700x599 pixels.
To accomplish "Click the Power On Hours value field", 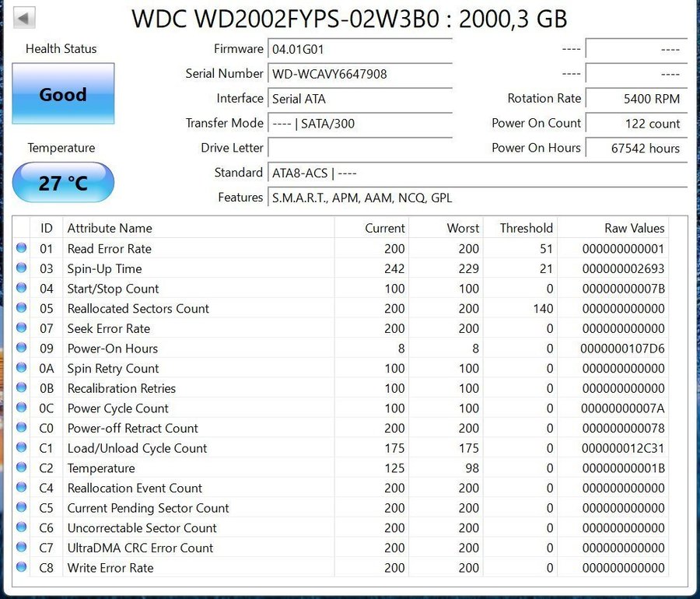I will pyautogui.click(x=635, y=149).
